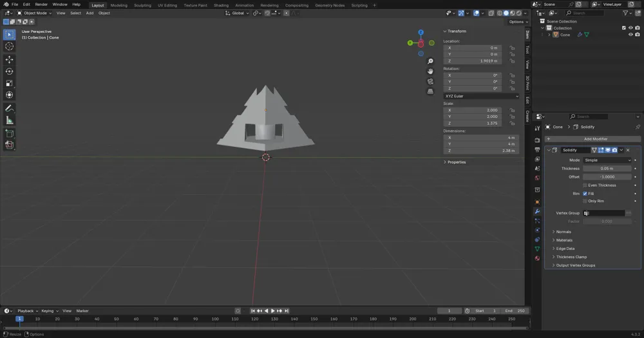Open the Global orientation dropdown

tap(237, 13)
